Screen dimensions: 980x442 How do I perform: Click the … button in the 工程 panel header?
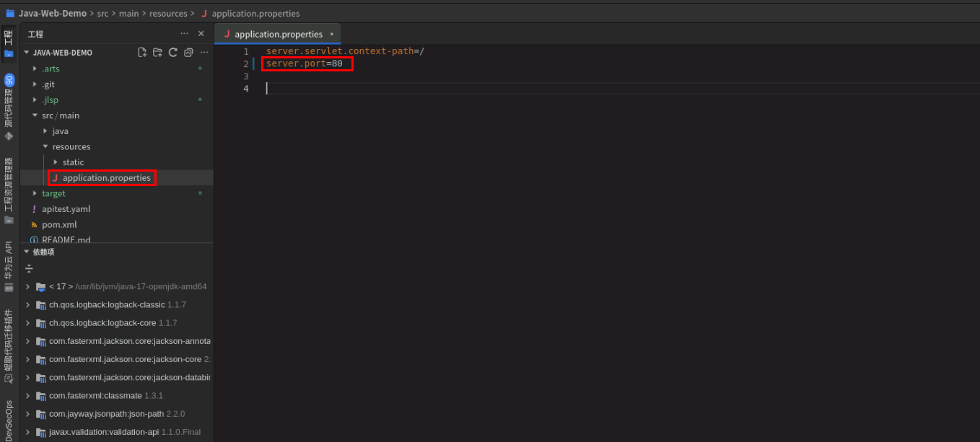click(184, 33)
